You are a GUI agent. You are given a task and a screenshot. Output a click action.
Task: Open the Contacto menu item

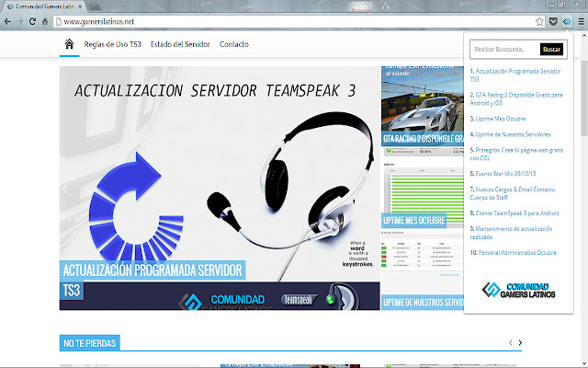tap(234, 44)
